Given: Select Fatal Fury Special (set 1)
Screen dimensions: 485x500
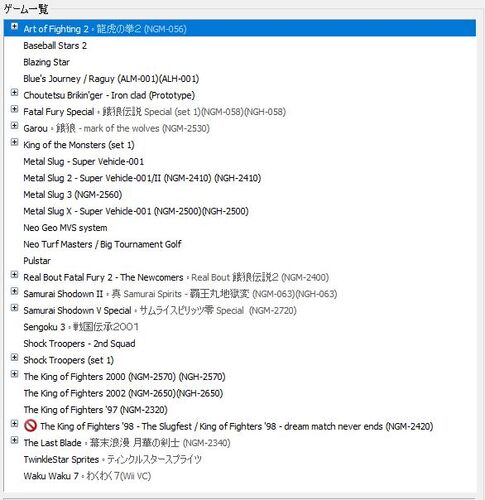Looking at the screenshot, I should point(154,112).
